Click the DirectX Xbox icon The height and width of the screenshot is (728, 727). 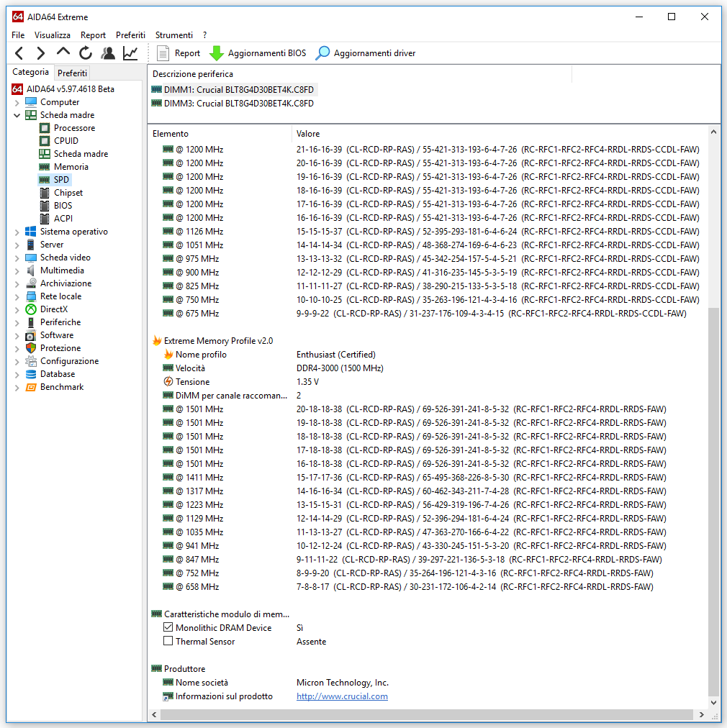click(x=31, y=309)
